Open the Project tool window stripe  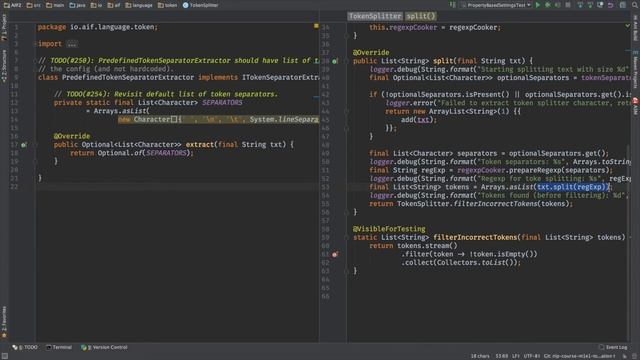(x=4, y=27)
